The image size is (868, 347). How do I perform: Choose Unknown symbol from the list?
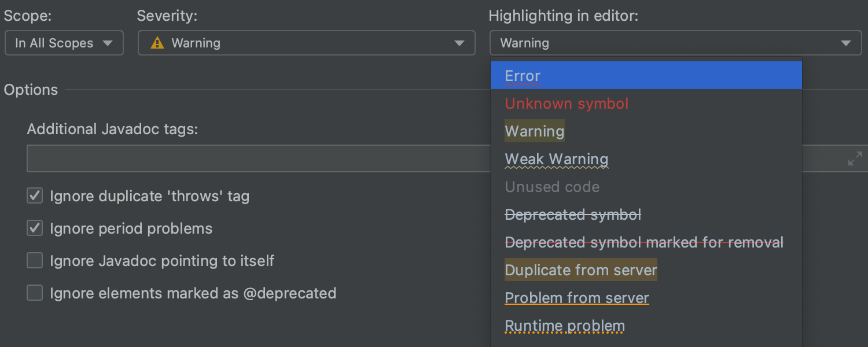[x=567, y=104]
